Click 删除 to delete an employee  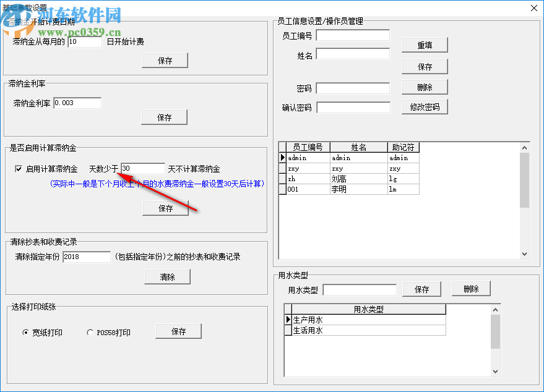click(425, 87)
